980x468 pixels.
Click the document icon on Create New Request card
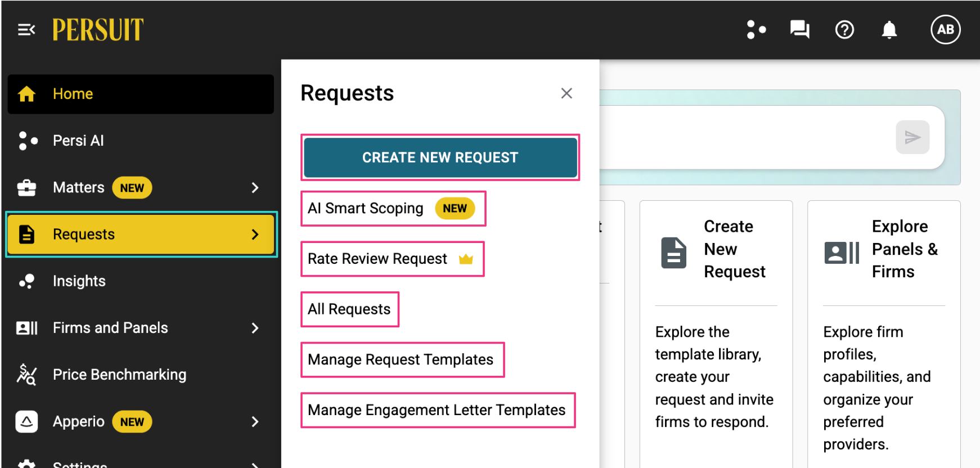coord(673,253)
